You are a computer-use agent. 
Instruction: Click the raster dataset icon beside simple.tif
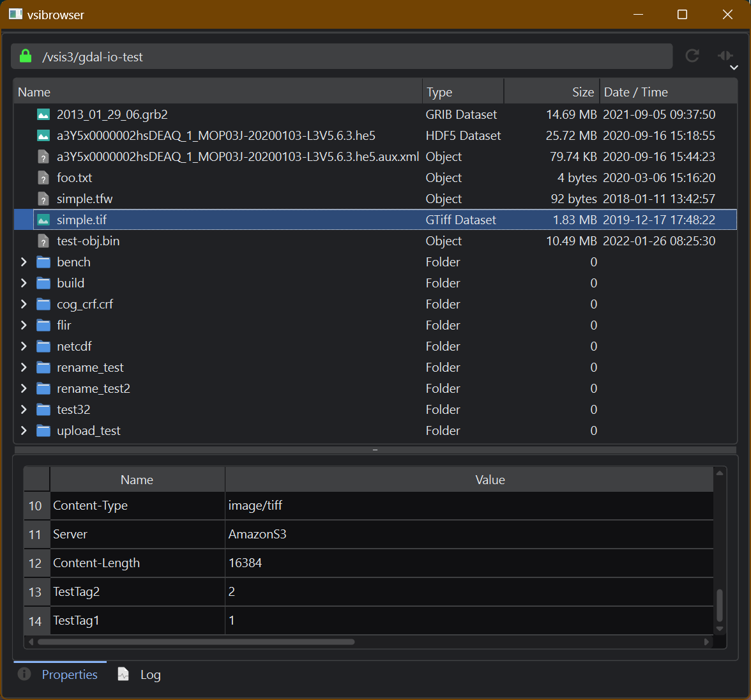pyautogui.click(x=43, y=219)
